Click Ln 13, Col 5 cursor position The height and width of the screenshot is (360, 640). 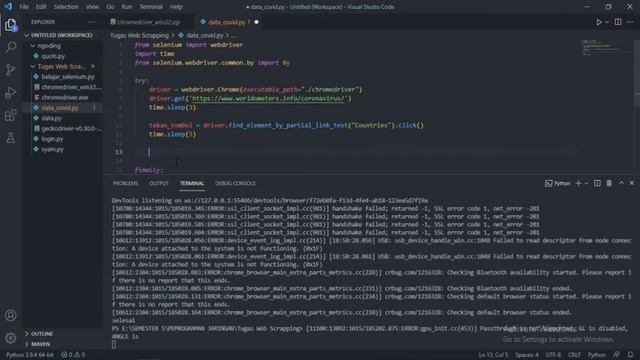pyautogui.click(x=493, y=355)
